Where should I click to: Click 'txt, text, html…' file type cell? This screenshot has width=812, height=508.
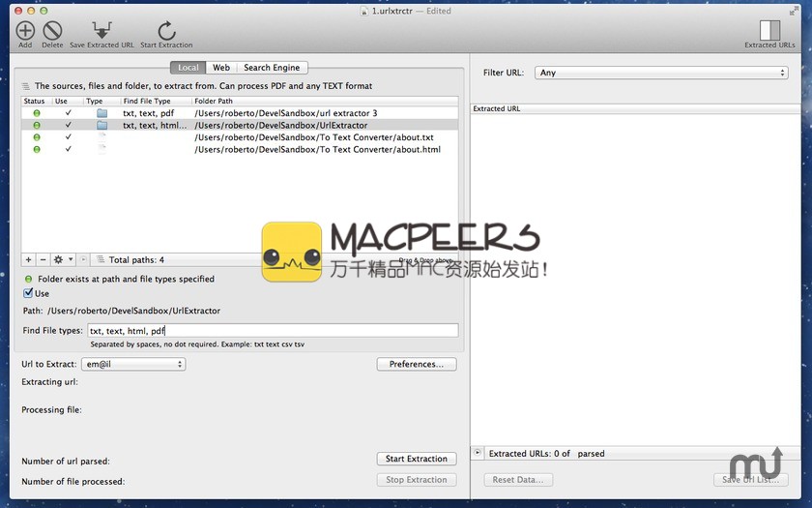coord(155,126)
